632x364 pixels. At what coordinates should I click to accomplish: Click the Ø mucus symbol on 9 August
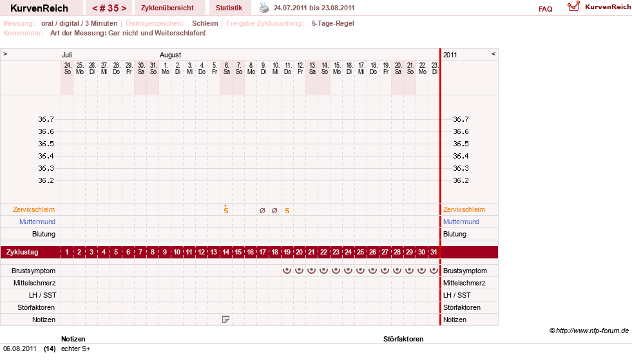[262, 211]
